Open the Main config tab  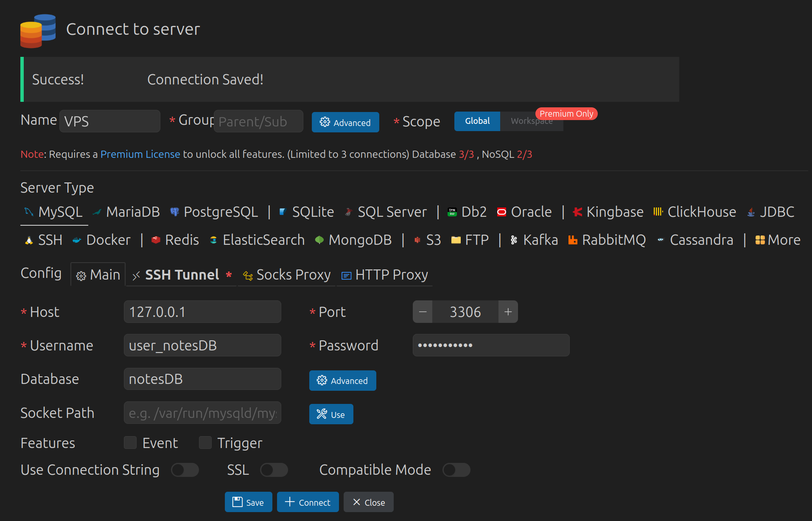[98, 275]
